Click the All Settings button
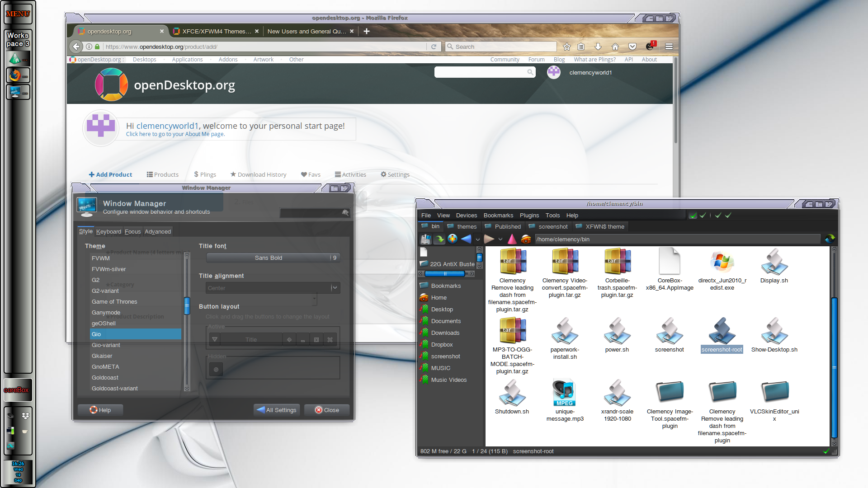This screenshot has width=868, height=488. click(277, 410)
